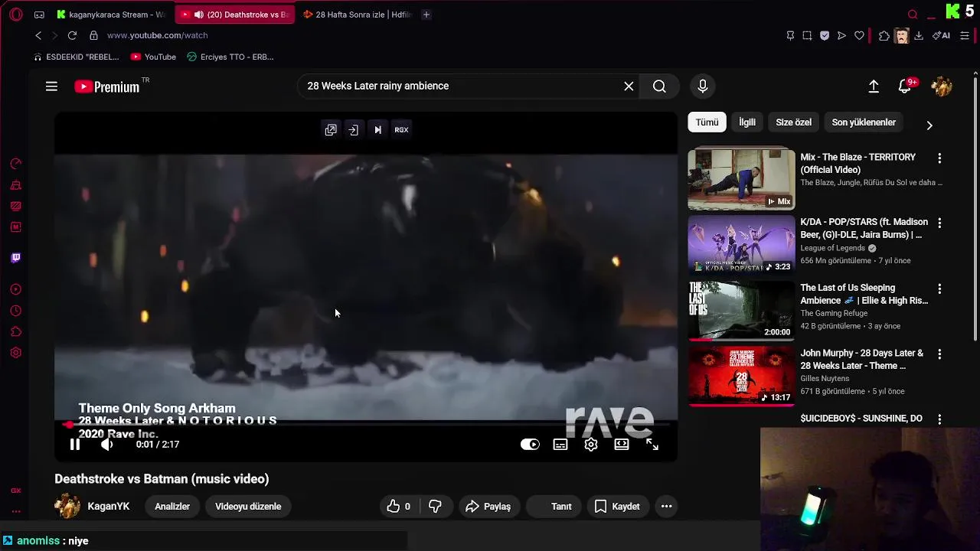The image size is (980, 551).
Task: Open Erciyes TTO bookmark
Action: (x=230, y=57)
